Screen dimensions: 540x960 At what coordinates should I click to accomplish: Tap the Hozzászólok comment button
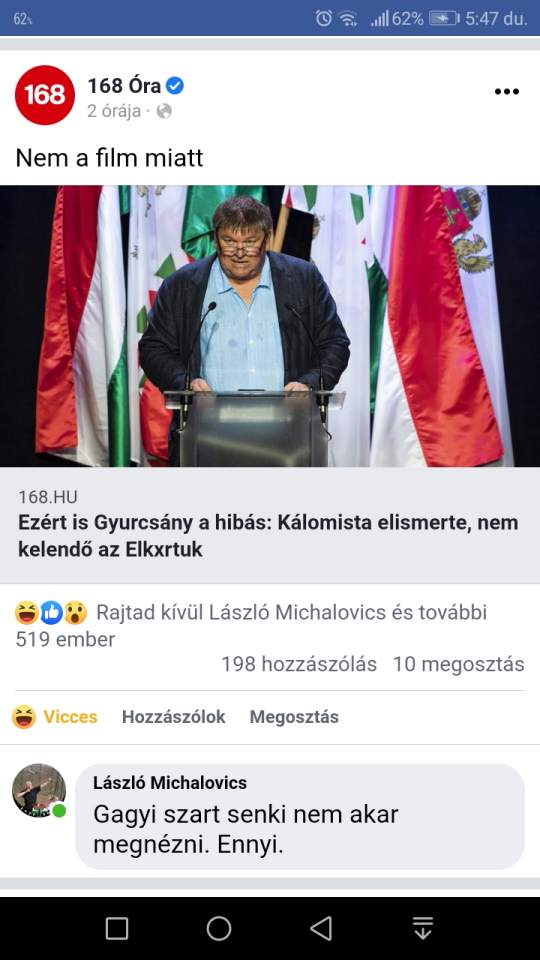point(173,717)
